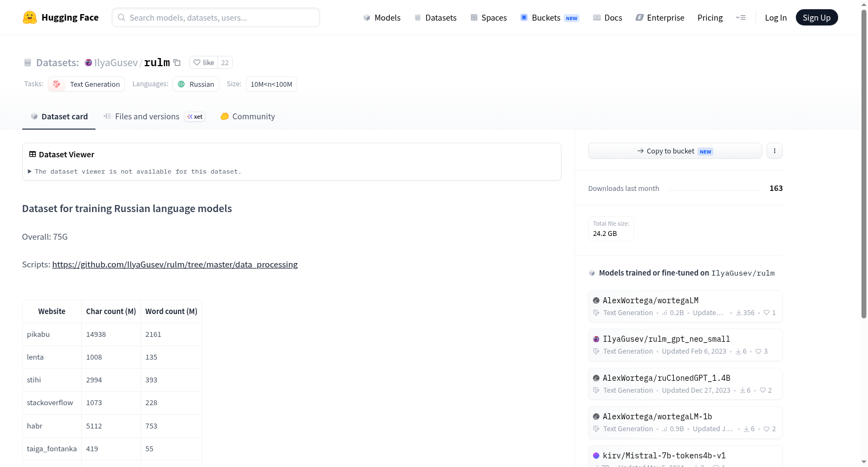Open the three-dot options menu beside Copy to bucket

775,151
